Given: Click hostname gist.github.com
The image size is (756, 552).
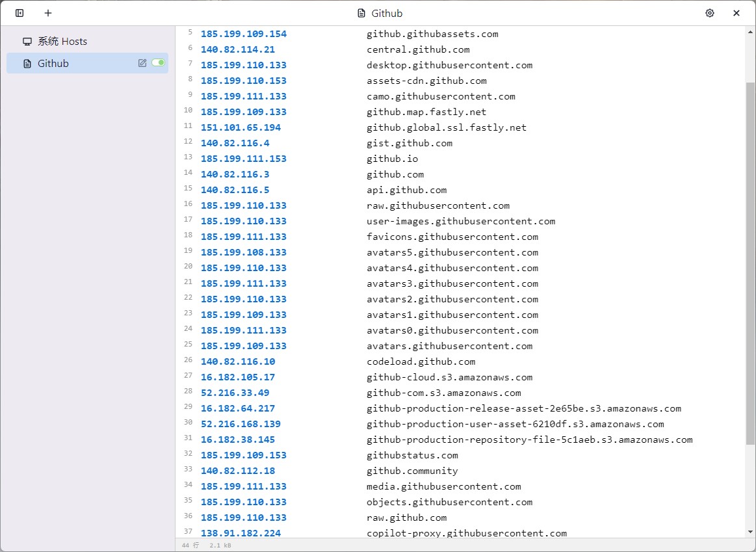Looking at the screenshot, I should tap(410, 143).
